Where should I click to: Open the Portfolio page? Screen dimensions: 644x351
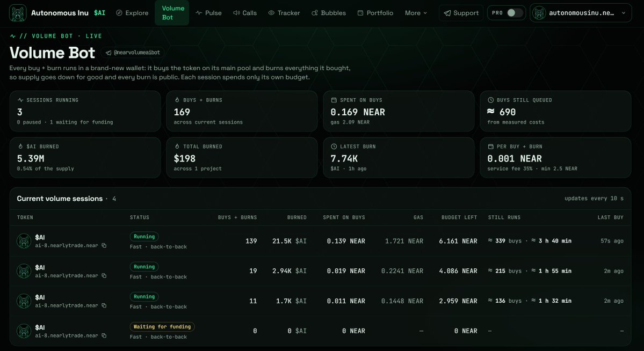(x=375, y=13)
